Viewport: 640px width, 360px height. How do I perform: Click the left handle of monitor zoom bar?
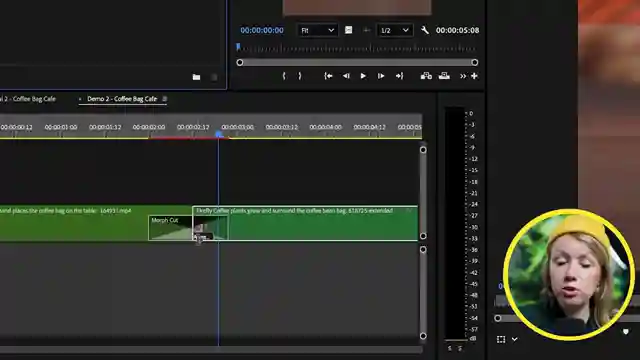click(240, 62)
